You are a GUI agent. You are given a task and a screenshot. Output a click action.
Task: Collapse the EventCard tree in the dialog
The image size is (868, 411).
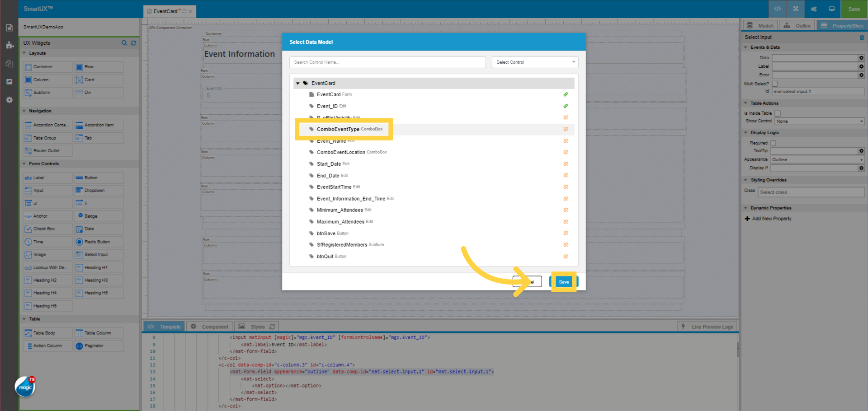click(298, 83)
